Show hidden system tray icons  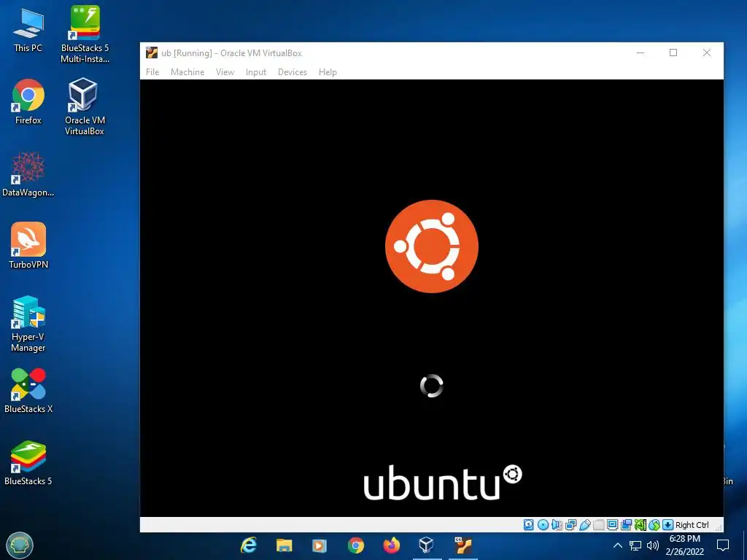(x=617, y=545)
